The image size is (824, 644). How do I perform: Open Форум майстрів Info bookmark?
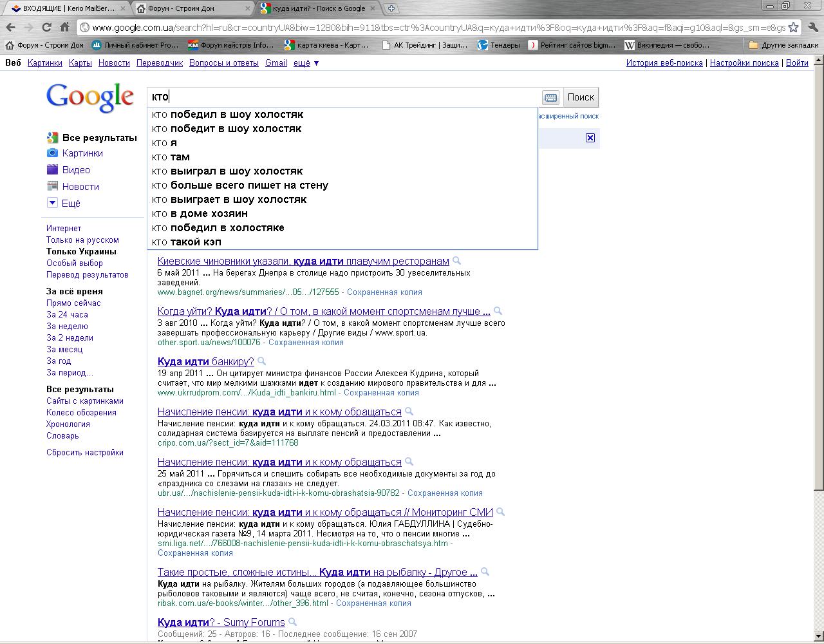[x=230, y=45]
